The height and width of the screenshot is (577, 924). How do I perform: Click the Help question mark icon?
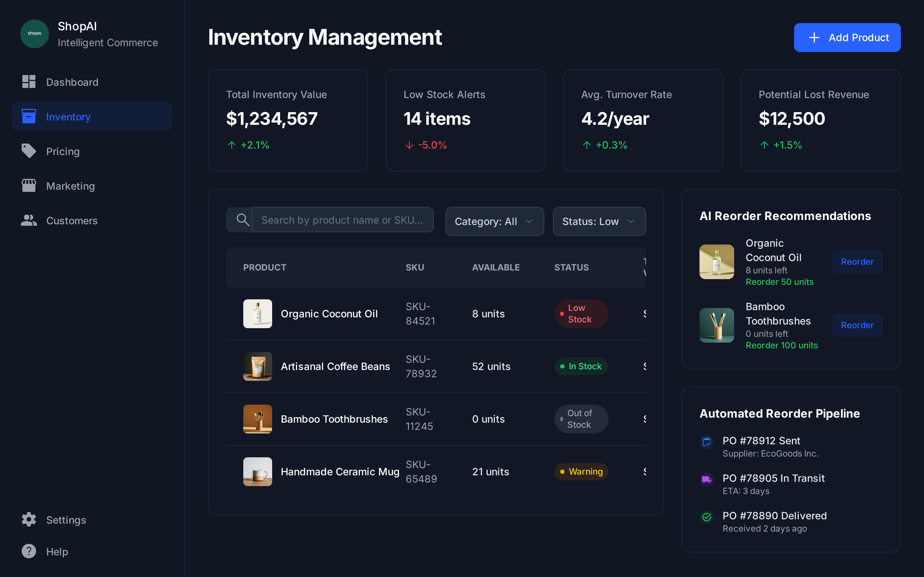(x=28, y=551)
